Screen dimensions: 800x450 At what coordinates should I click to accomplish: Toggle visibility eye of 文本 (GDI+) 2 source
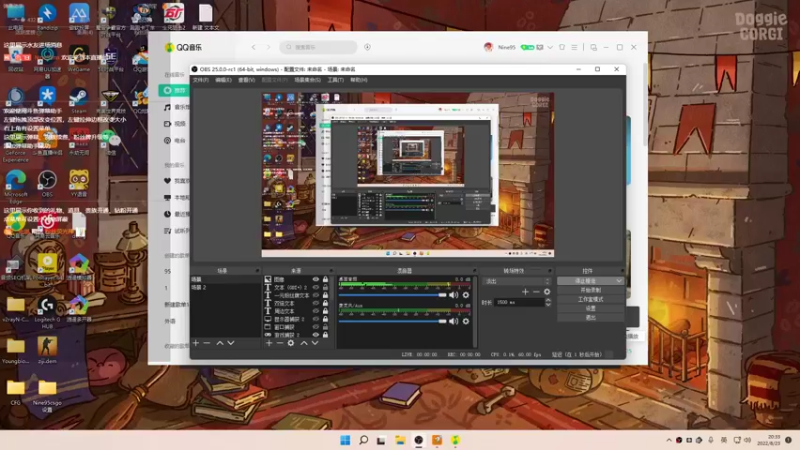[x=316, y=287]
